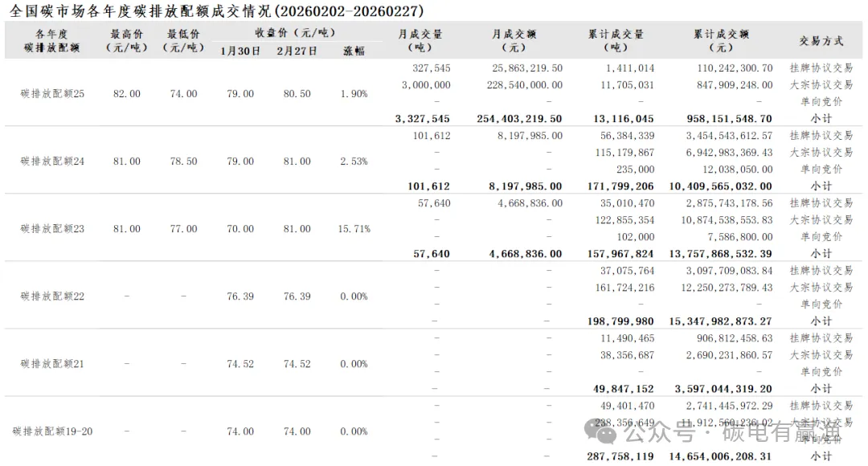Click the 碳排放配额23 row label
Screen dimensions: 868x466
pos(52,229)
